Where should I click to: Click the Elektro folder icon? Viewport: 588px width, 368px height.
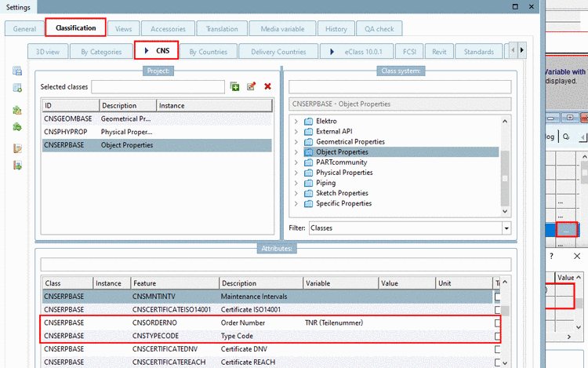point(308,121)
